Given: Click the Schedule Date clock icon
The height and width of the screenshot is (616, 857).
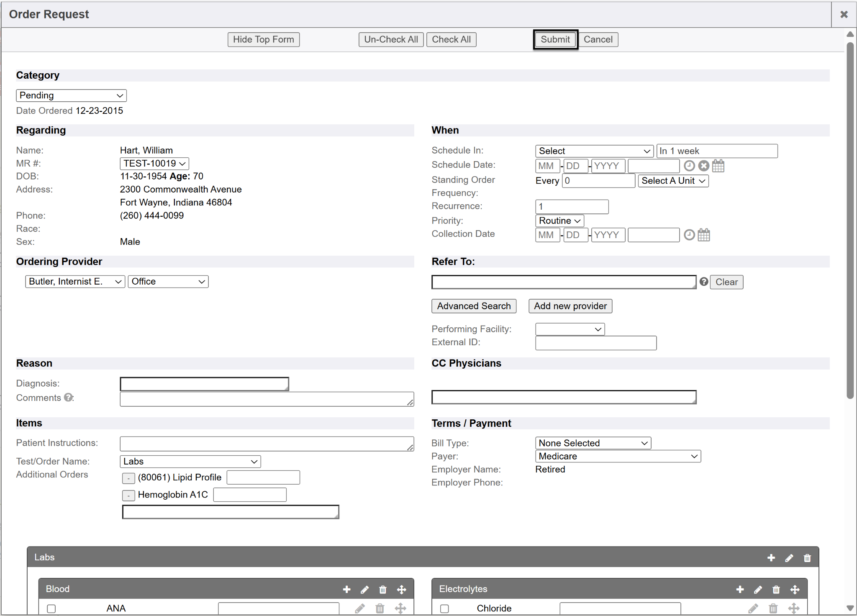Looking at the screenshot, I should [x=689, y=166].
